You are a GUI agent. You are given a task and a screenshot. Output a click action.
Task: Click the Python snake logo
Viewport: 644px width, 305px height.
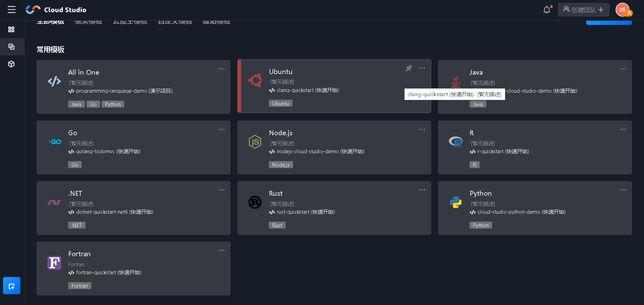456,202
